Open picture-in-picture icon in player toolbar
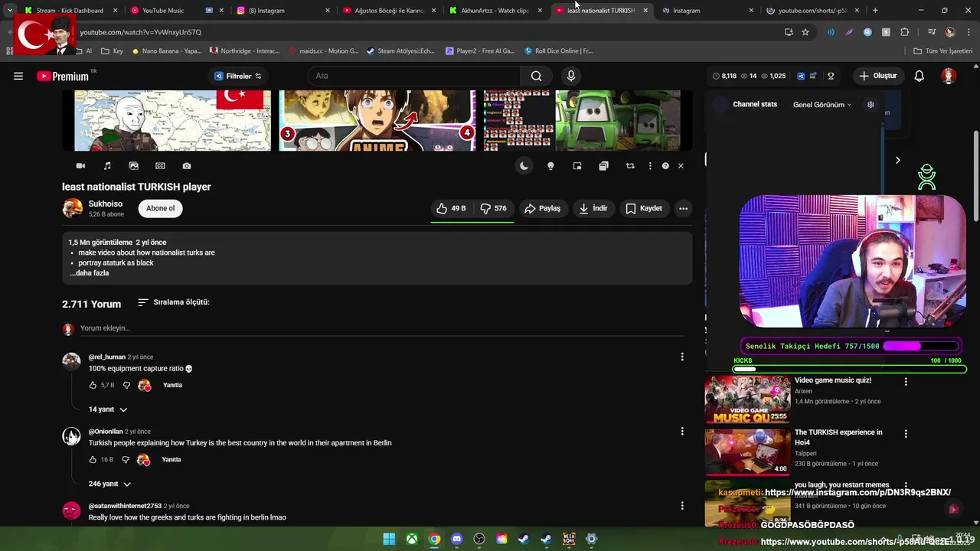 (x=577, y=166)
